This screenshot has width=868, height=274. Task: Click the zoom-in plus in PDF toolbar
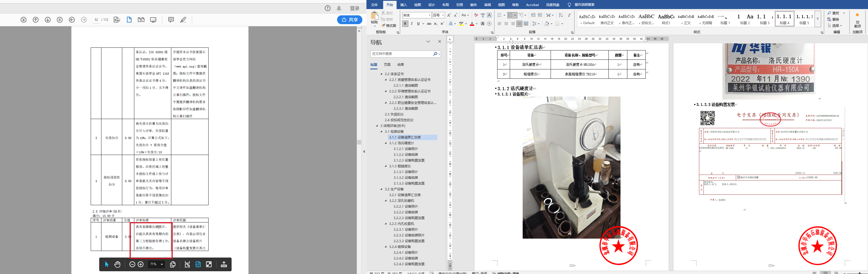pos(141,265)
